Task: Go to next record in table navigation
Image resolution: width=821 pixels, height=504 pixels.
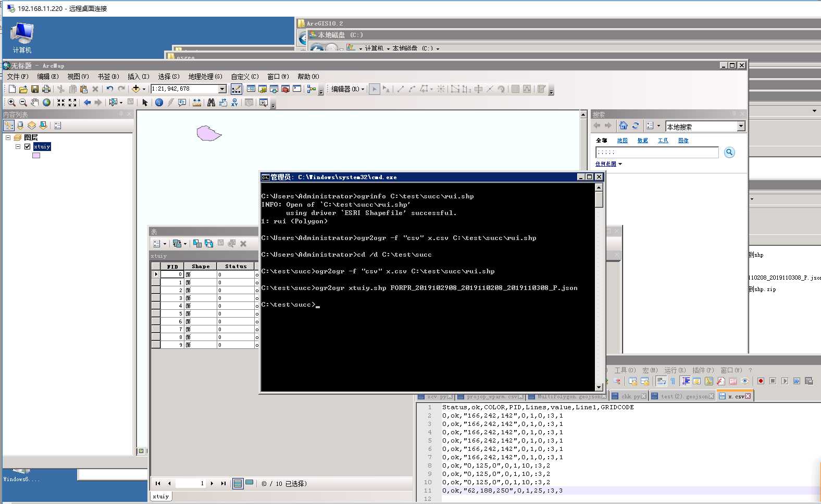Action: (x=212, y=483)
